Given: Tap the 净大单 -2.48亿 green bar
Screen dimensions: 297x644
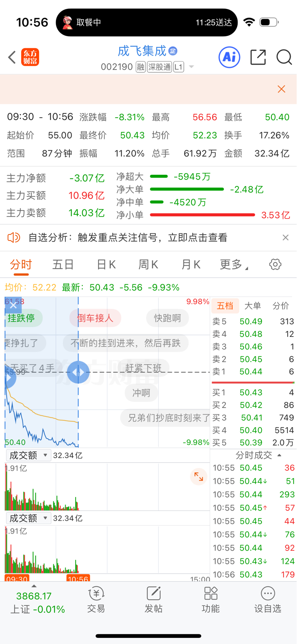Looking at the screenshot, I should click(187, 189).
